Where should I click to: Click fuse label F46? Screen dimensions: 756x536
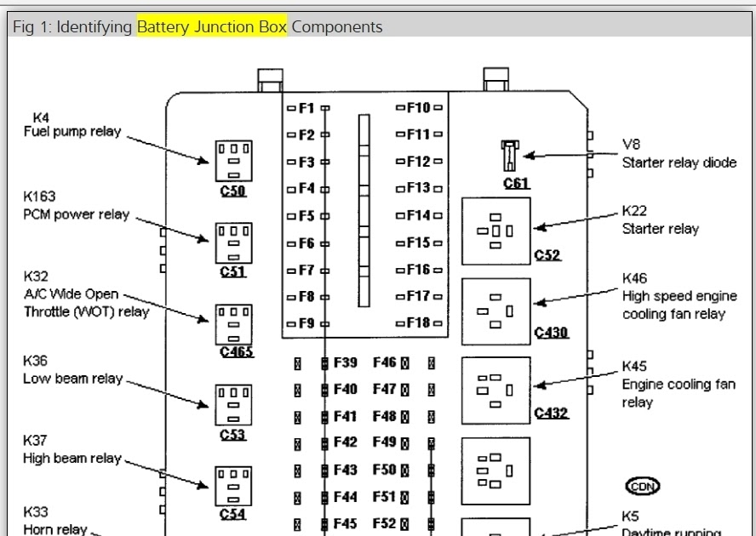pyautogui.click(x=385, y=362)
